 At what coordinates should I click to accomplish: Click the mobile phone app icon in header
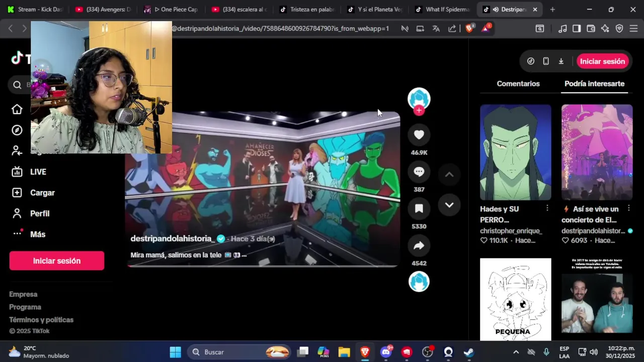[x=546, y=61]
